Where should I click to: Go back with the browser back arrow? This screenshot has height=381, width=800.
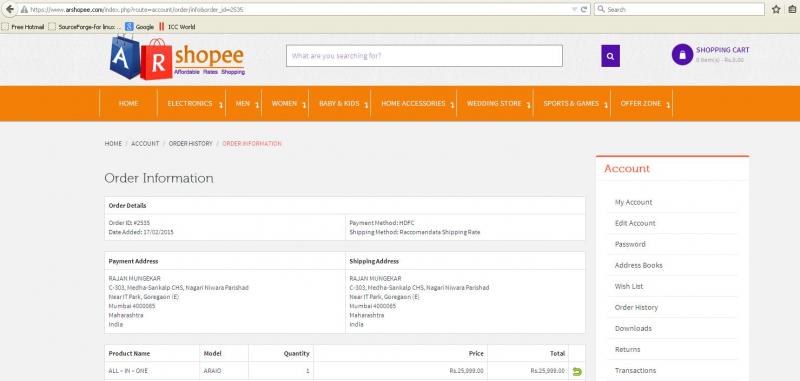point(9,9)
